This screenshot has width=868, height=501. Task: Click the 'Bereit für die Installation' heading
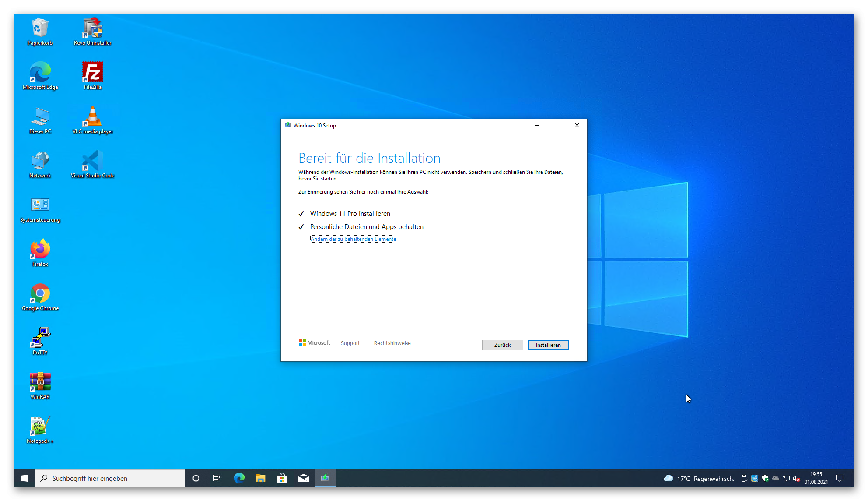369,158
